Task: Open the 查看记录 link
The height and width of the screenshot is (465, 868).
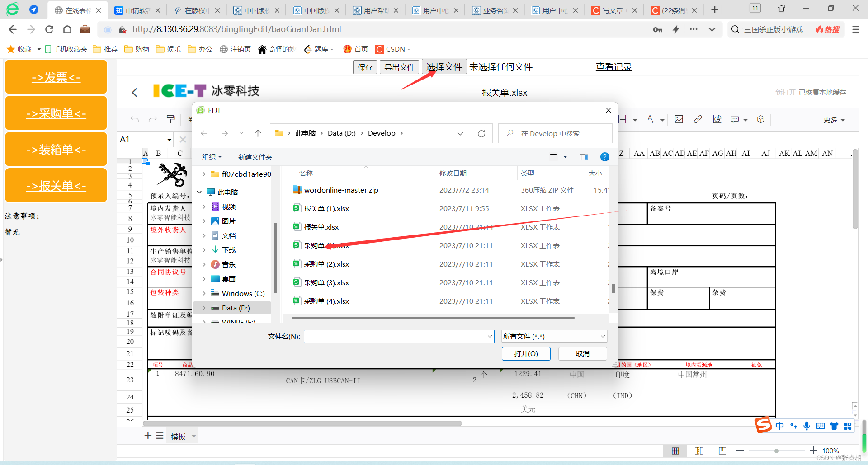Action: pos(613,66)
